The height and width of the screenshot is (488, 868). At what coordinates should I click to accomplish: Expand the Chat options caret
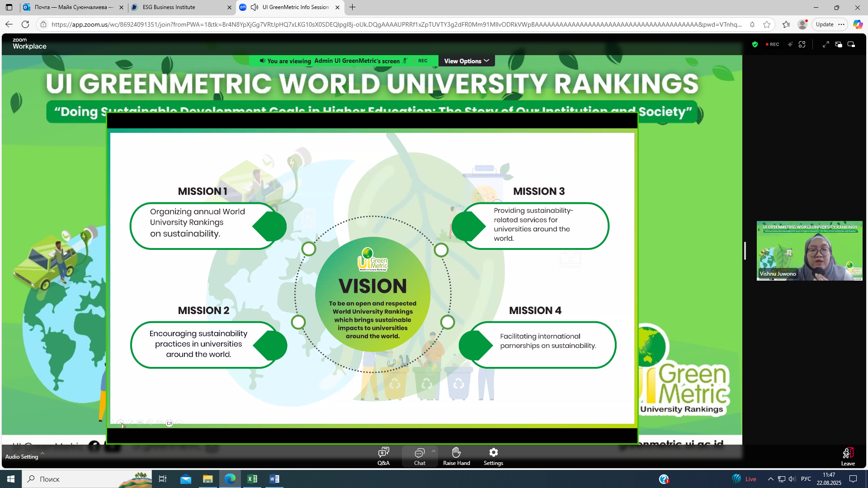tap(433, 451)
